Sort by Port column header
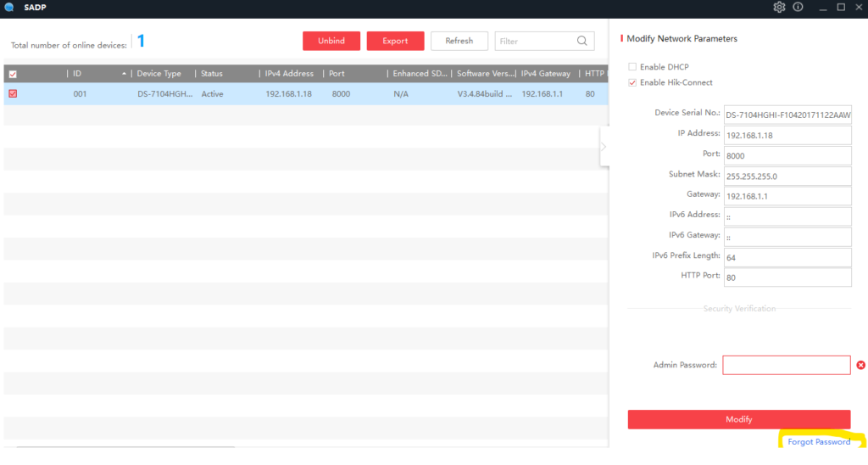The height and width of the screenshot is (465, 868). [337, 74]
